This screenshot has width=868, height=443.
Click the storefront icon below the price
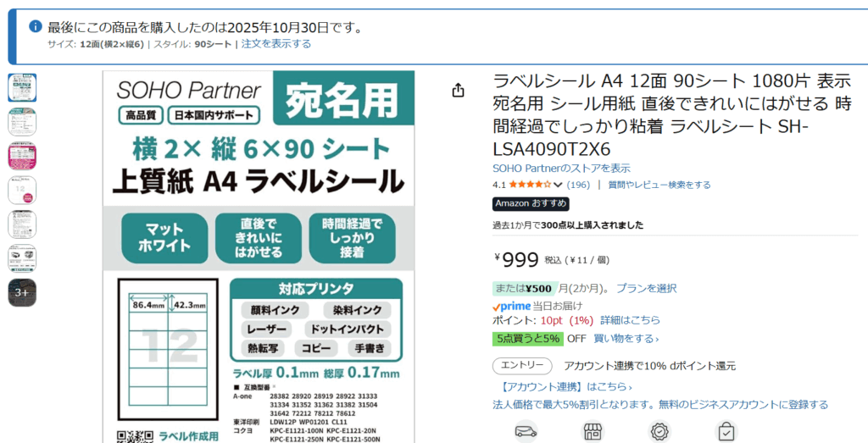(592, 432)
